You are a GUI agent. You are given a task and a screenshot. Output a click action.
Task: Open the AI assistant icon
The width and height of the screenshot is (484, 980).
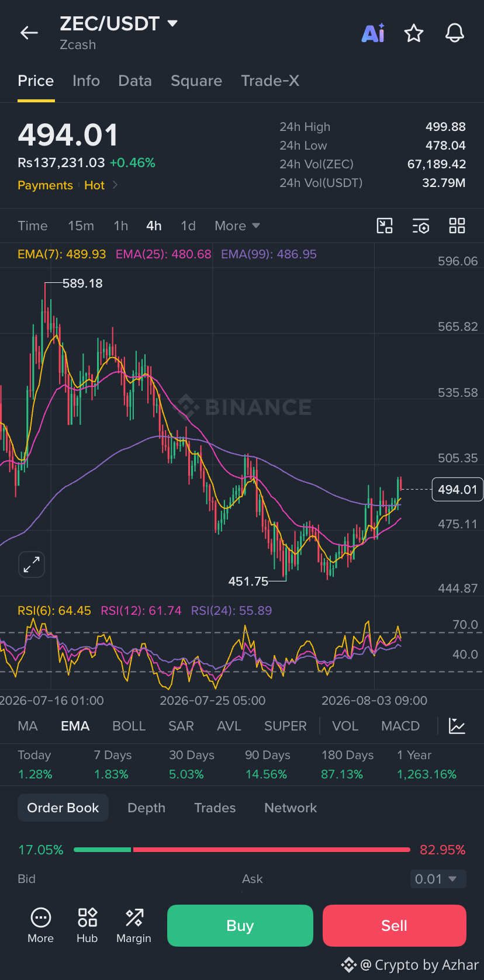click(373, 33)
